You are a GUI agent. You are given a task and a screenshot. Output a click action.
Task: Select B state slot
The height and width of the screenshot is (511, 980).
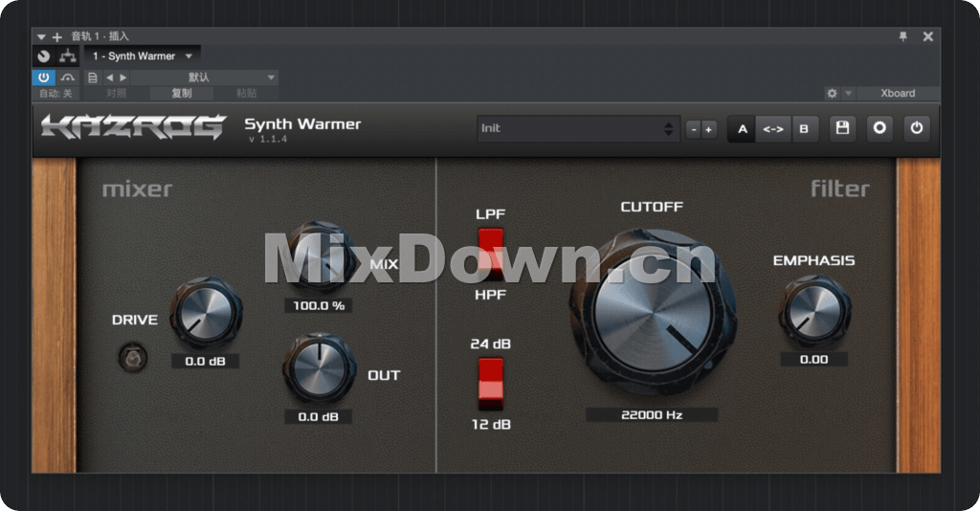(804, 128)
